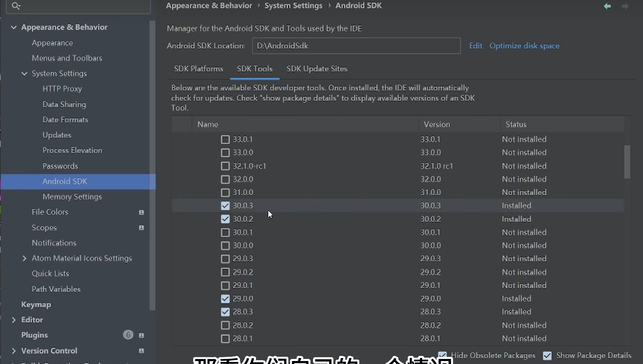This screenshot has height=364, width=643.
Task: Click the Edit SDK location link
Action: point(476,46)
